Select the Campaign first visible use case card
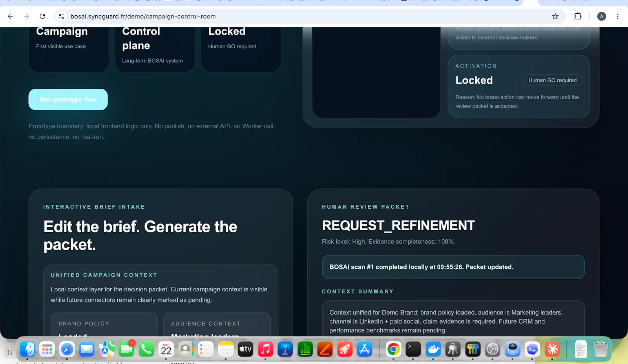628x364 pixels. pos(69,49)
